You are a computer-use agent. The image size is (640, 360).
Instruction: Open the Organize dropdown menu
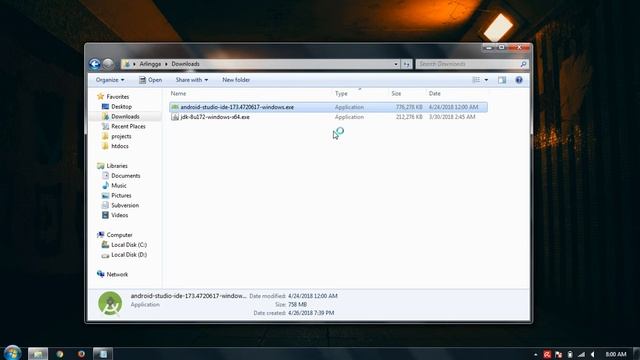(110, 80)
